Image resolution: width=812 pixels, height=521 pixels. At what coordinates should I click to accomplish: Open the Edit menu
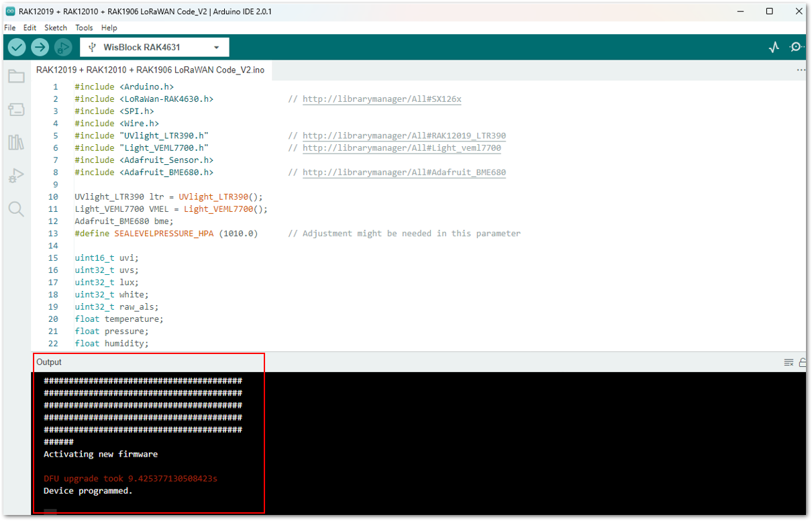(x=30, y=27)
